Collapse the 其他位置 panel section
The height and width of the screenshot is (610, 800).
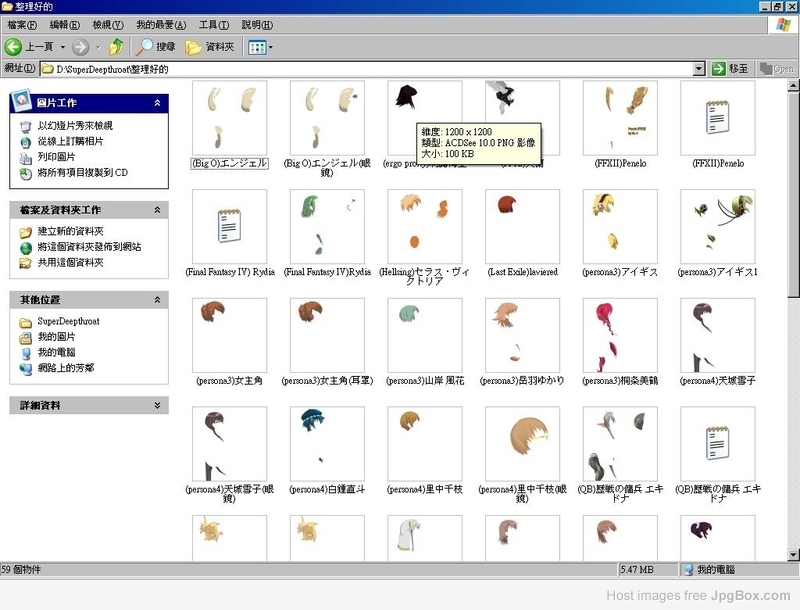click(x=157, y=300)
